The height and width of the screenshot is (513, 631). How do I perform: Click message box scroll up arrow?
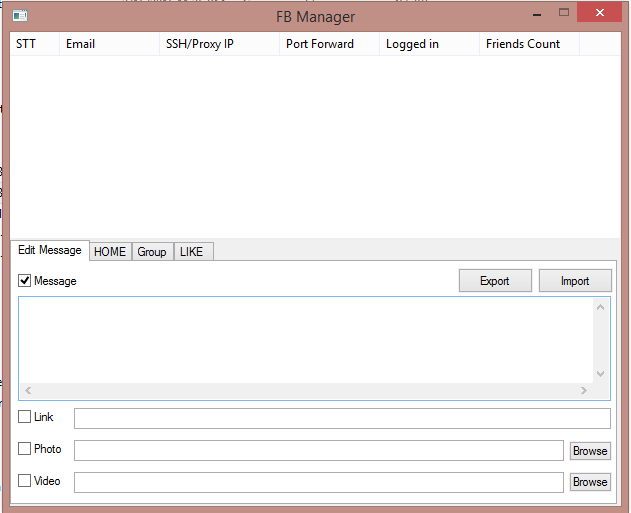tap(600, 307)
